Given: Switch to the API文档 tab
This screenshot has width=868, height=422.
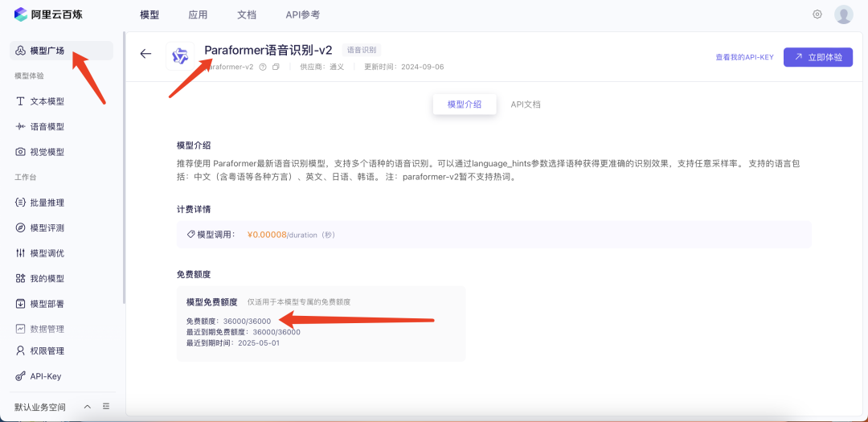Looking at the screenshot, I should pyautogui.click(x=526, y=104).
